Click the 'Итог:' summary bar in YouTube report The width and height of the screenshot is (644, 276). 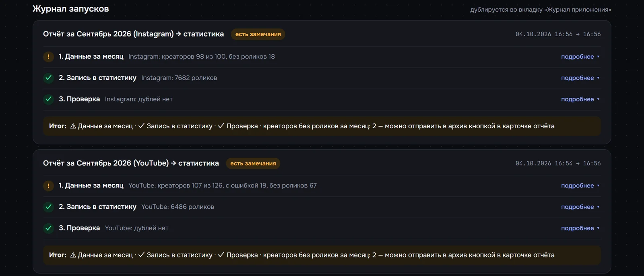(x=322, y=255)
